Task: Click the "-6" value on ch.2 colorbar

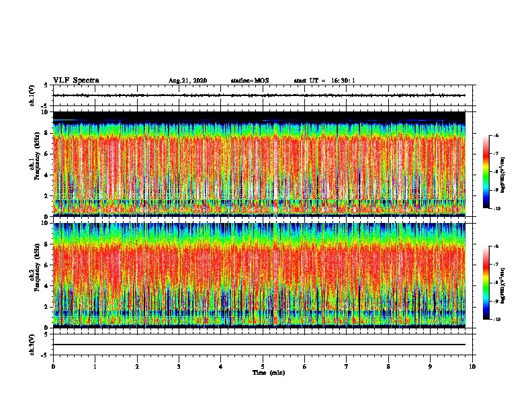Action: tap(496, 246)
